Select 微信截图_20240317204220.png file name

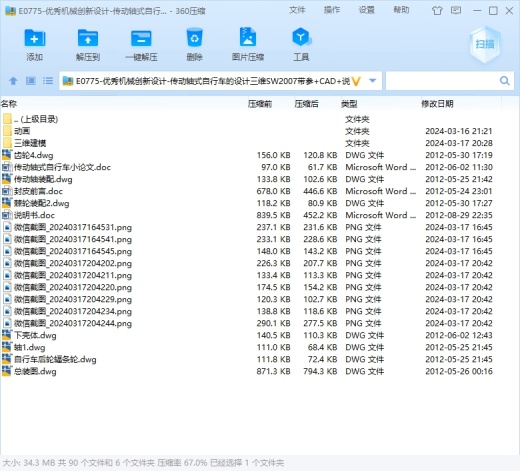(73, 287)
